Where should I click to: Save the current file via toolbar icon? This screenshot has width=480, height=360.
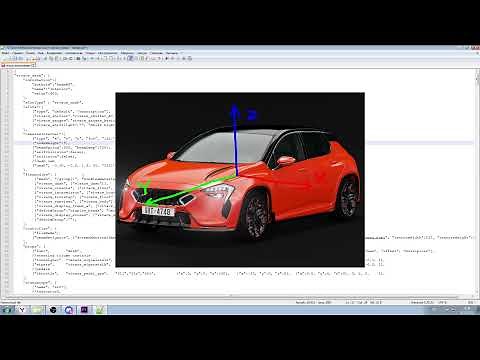(x=16, y=58)
